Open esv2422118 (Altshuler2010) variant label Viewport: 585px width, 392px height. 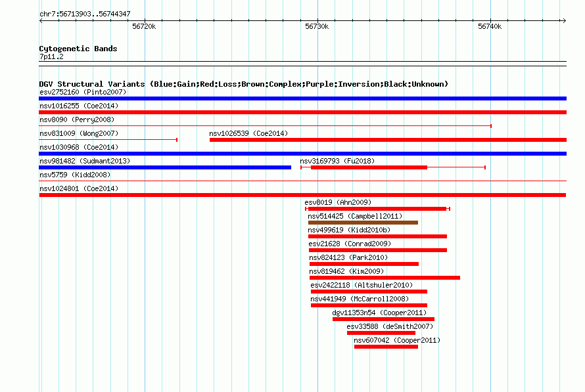362,285
